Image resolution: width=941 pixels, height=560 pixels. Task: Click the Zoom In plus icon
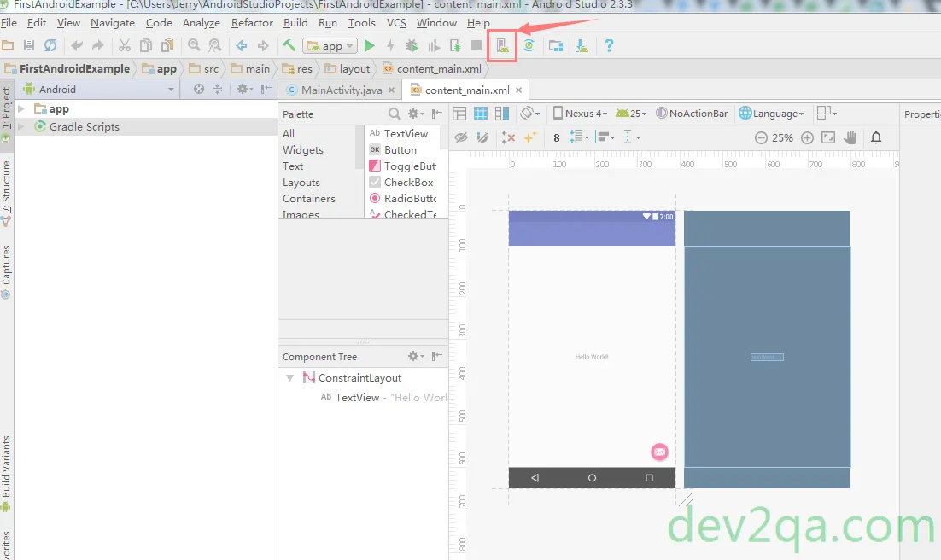807,138
